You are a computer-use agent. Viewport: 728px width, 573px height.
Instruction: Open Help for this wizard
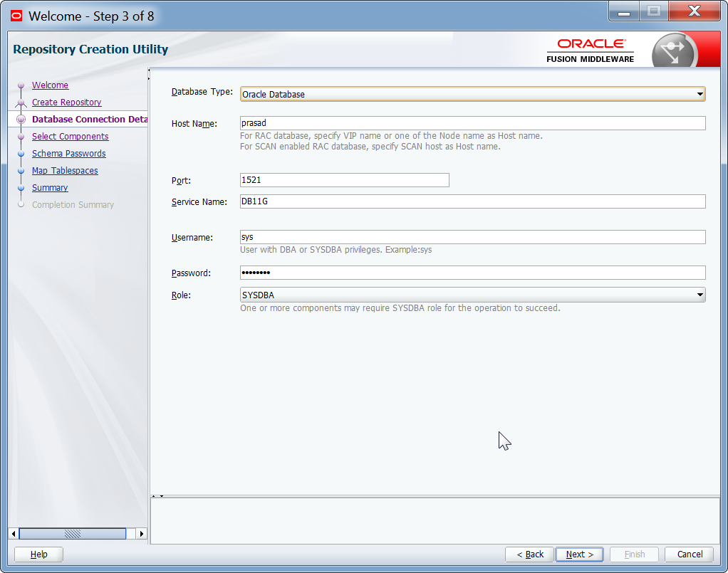click(38, 554)
